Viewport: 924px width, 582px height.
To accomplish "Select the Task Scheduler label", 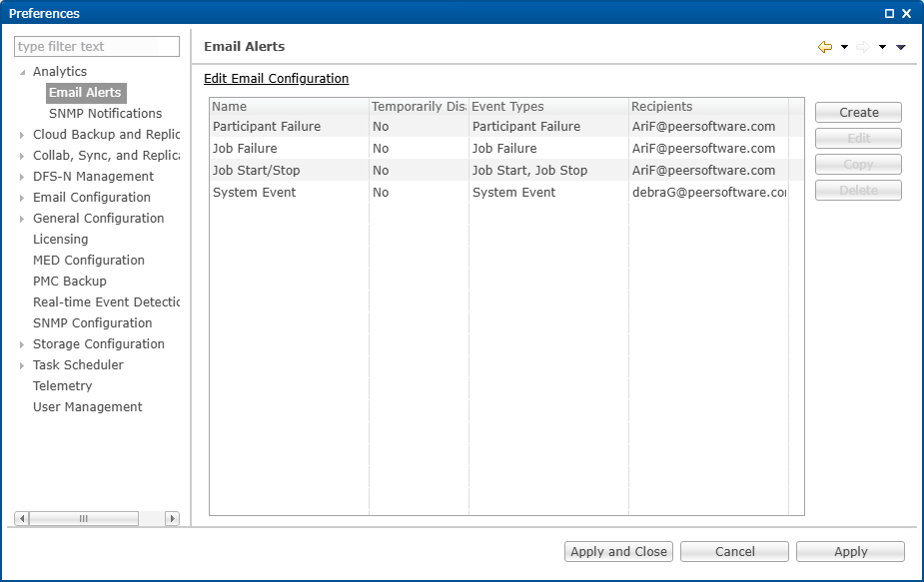I will pyautogui.click(x=78, y=365).
